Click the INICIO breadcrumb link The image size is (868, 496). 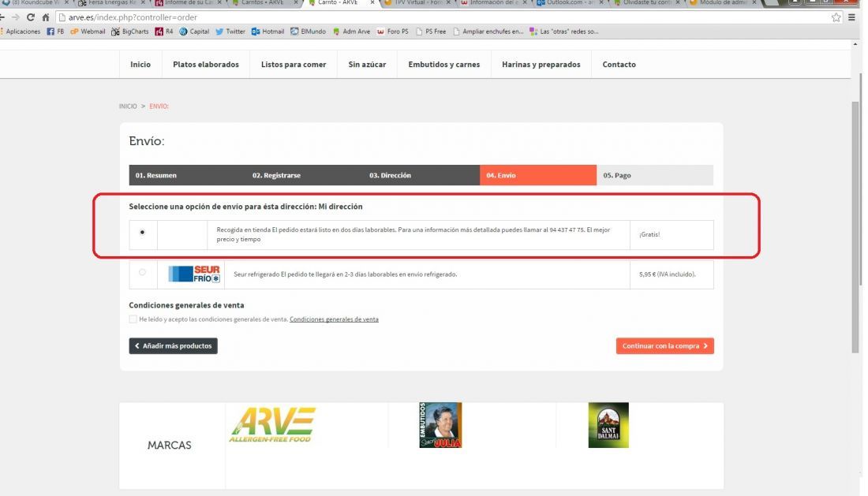(x=128, y=106)
